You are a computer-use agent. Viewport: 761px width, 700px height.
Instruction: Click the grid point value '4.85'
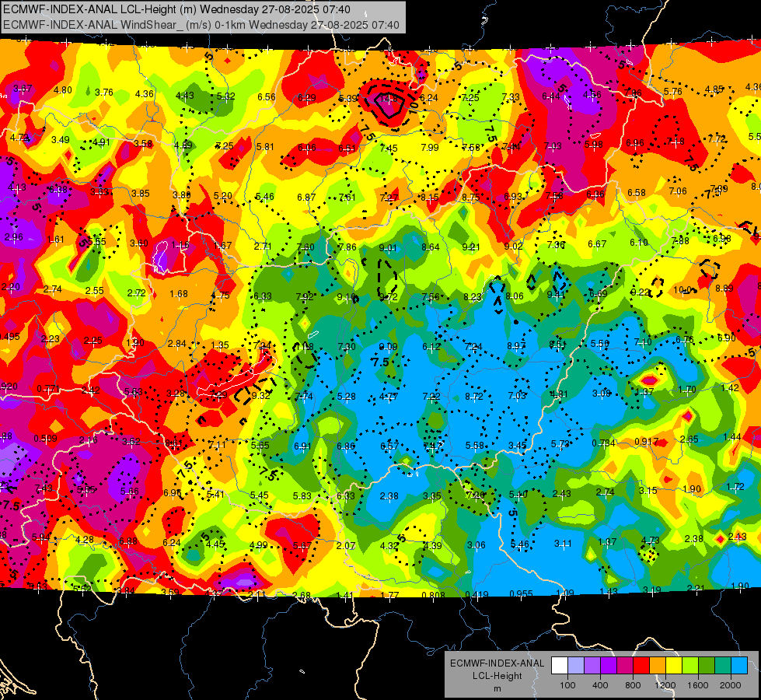point(714,89)
